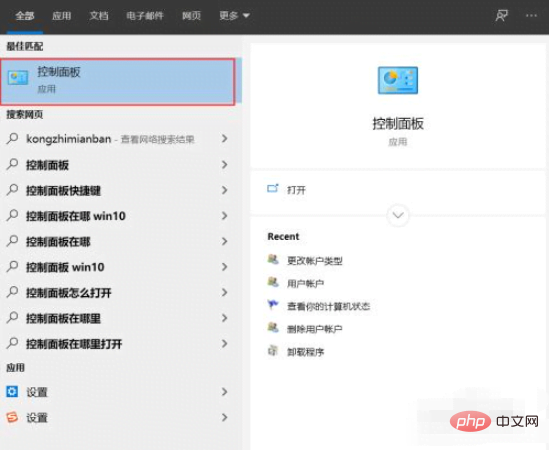
Task: Click the search icon beside 控制面板怎么打开
Action: pyautogui.click(x=12, y=292)
